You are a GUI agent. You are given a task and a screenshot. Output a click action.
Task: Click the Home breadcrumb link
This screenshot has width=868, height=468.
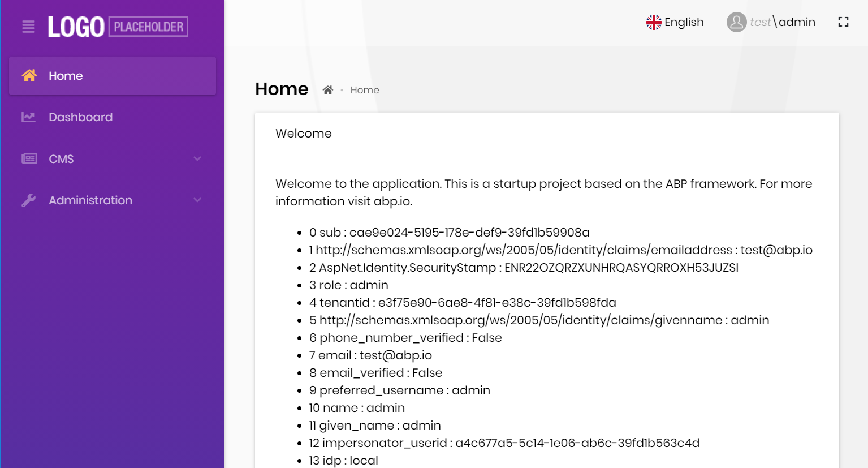365,89
